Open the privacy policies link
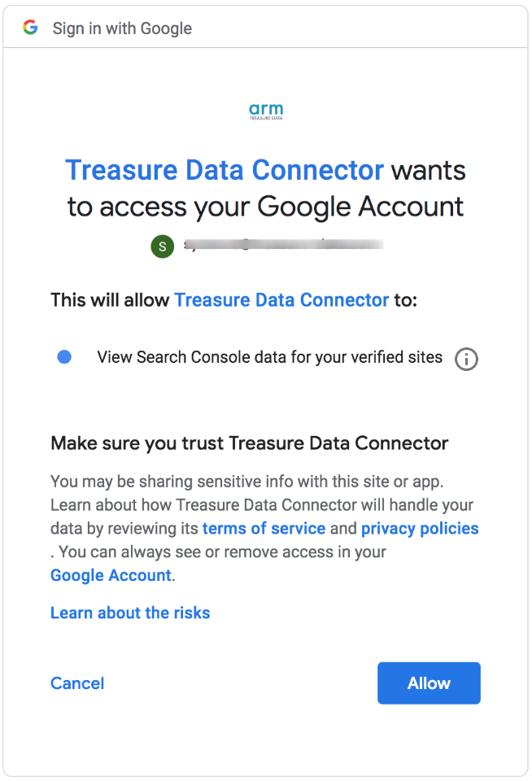Image resolution: width=532 pixels, height=781 pixels. click(420, 529)
